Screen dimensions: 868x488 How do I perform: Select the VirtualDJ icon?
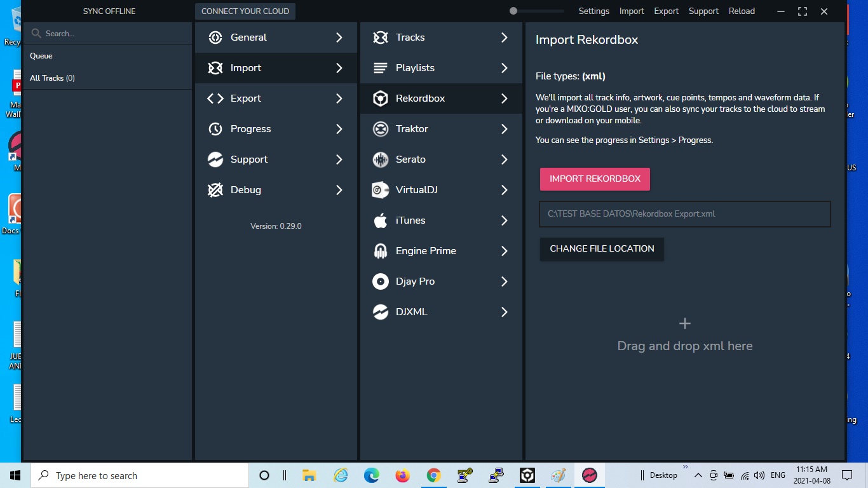coord(380,190)
